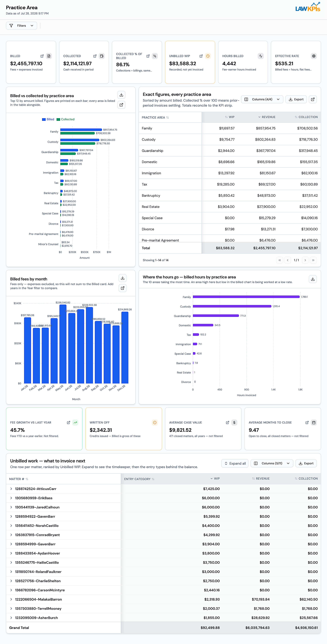327x644 pixels.
Task: Sort unbilled table by Matter # column
Action: pyautogui.click(x=19, y=479)
